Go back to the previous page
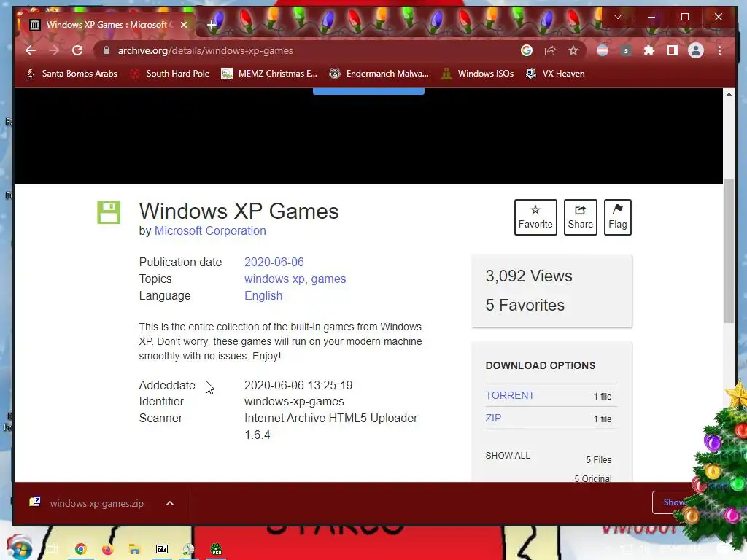Viewport: 747px width, 560px height. tap(31, 50)
